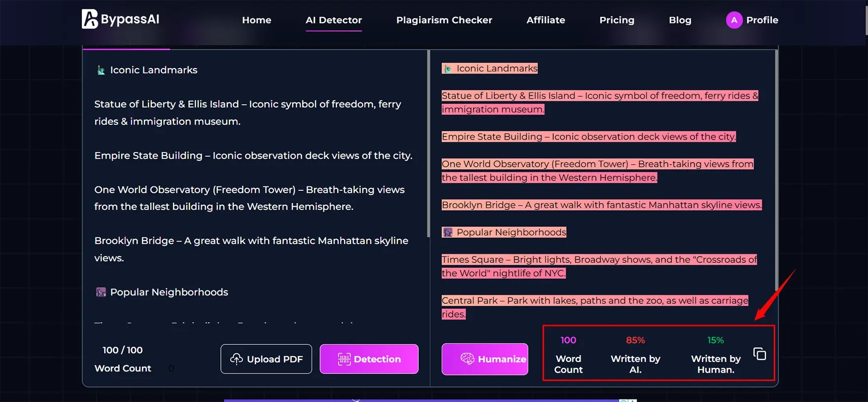Open the Plagiarism Checker page

444,20
